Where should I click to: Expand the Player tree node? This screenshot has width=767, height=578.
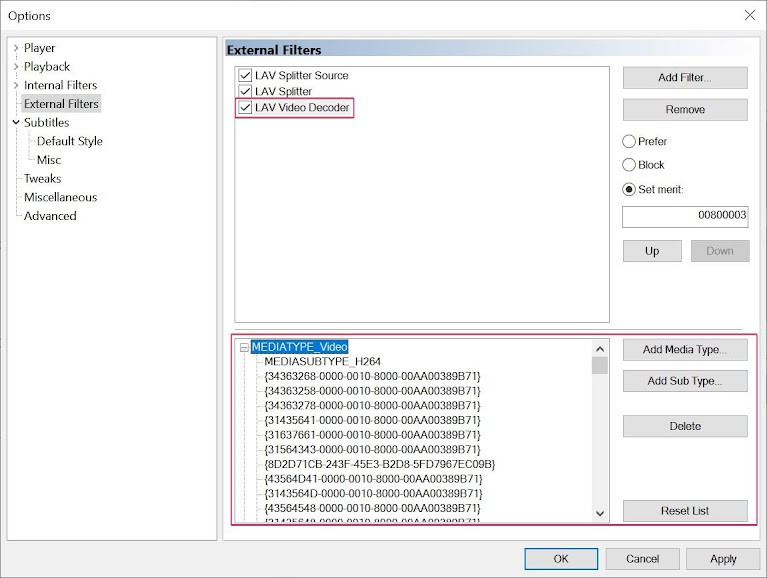[x=16, y=48]
